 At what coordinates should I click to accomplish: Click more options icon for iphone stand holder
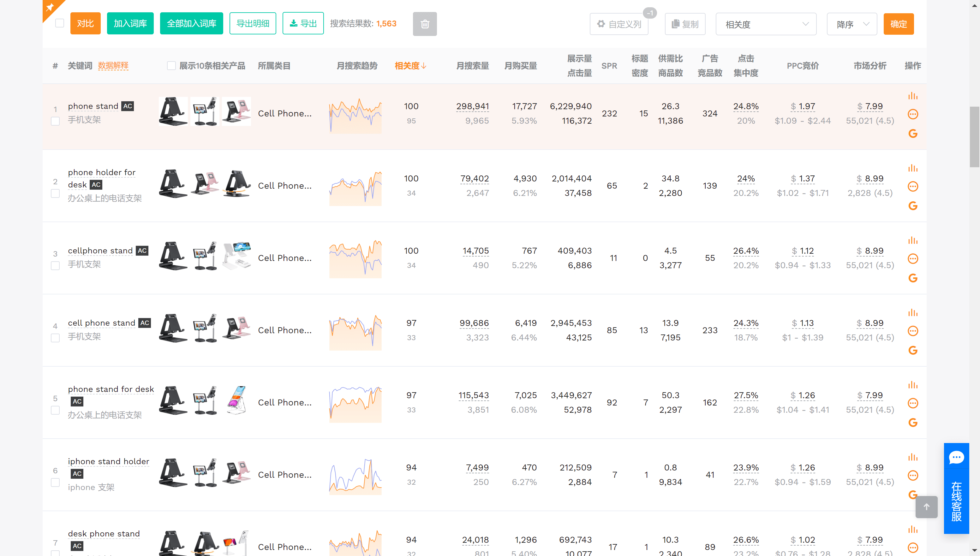tap(913, 476)
